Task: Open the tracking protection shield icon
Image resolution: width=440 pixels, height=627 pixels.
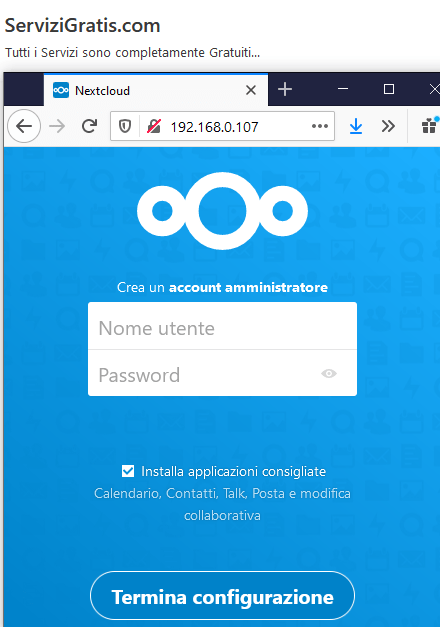Action: click(x=125, y=127)
